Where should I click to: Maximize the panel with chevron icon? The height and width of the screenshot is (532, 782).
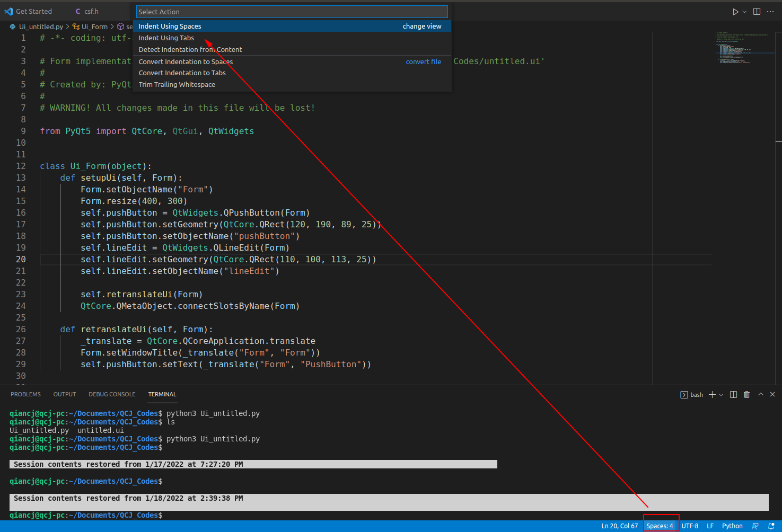coord(760,394)
